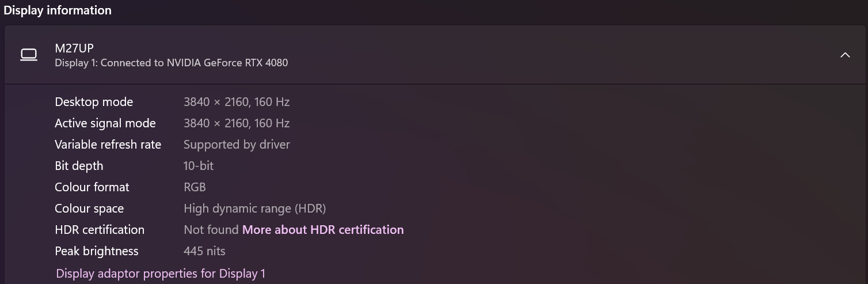This screenshot has height=284, width=868.
Task: Open Display adaptor properties for Display 1
Action: pos(161,274)
